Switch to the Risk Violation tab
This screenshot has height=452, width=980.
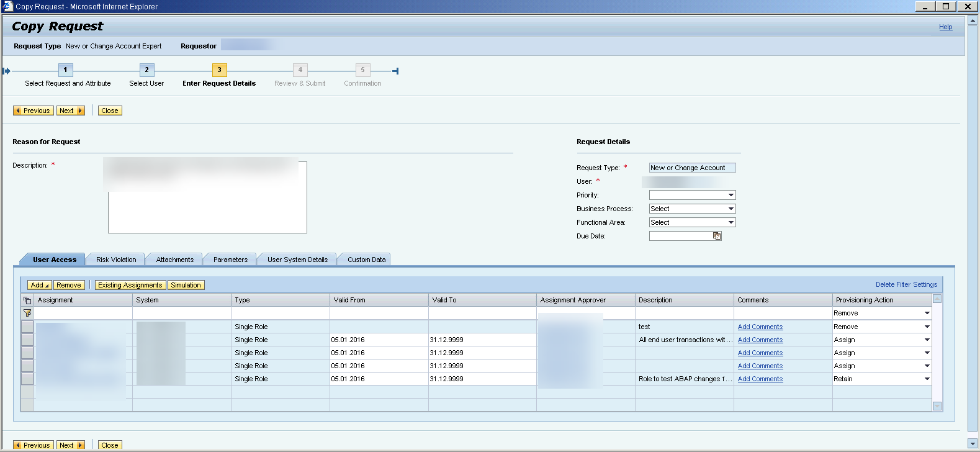click(116, 260)
